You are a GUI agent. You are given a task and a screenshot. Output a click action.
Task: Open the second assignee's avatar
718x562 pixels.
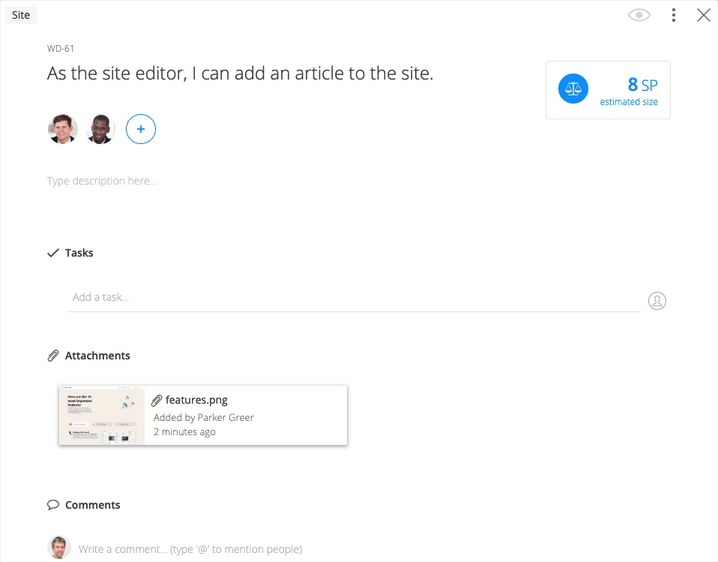click(100, 129)
